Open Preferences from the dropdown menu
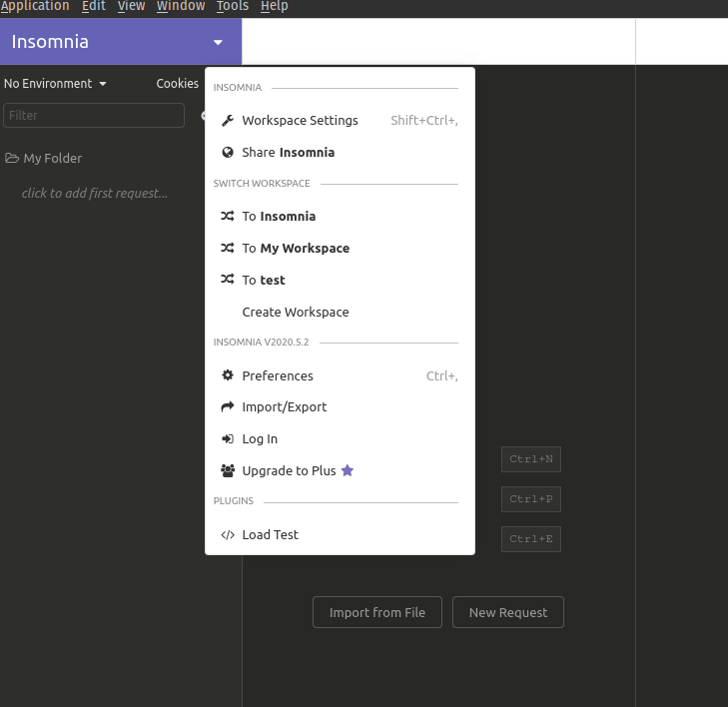728x707 pixels. coord(340,375)
